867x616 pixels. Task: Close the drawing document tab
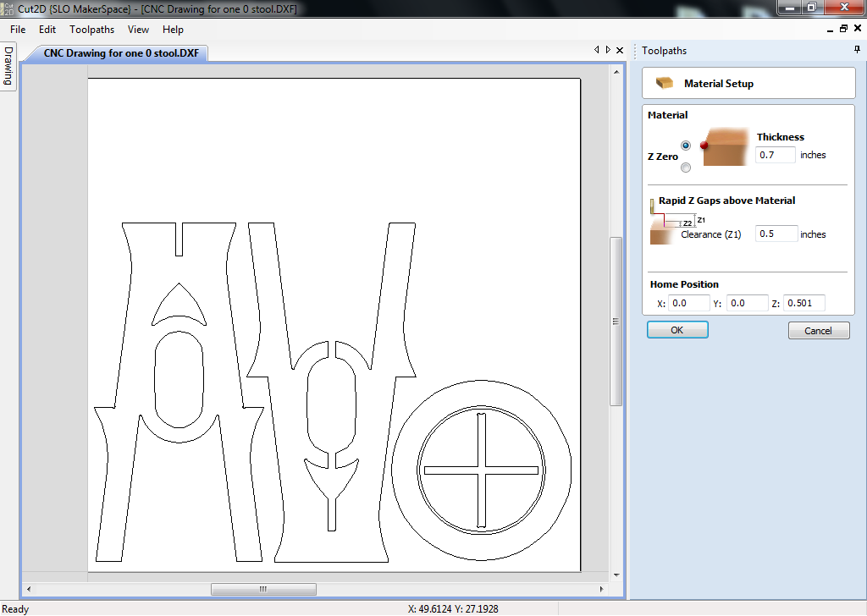coord(620,50)
